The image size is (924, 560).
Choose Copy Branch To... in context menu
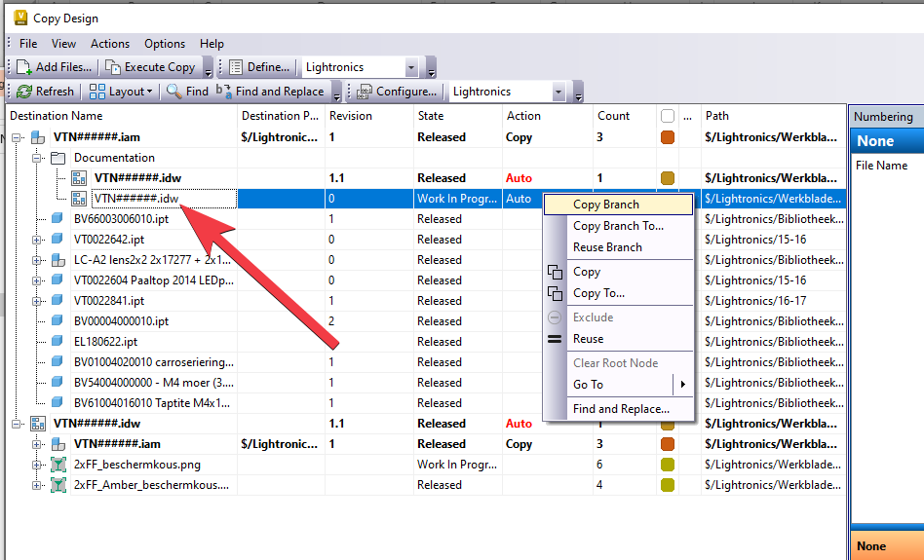618,226
